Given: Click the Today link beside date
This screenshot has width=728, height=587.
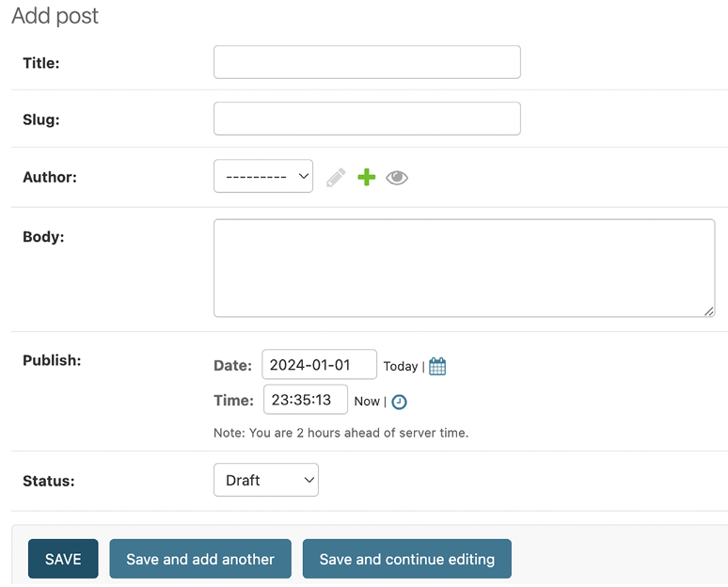Looking at the screenshot, I should (401, 367).
